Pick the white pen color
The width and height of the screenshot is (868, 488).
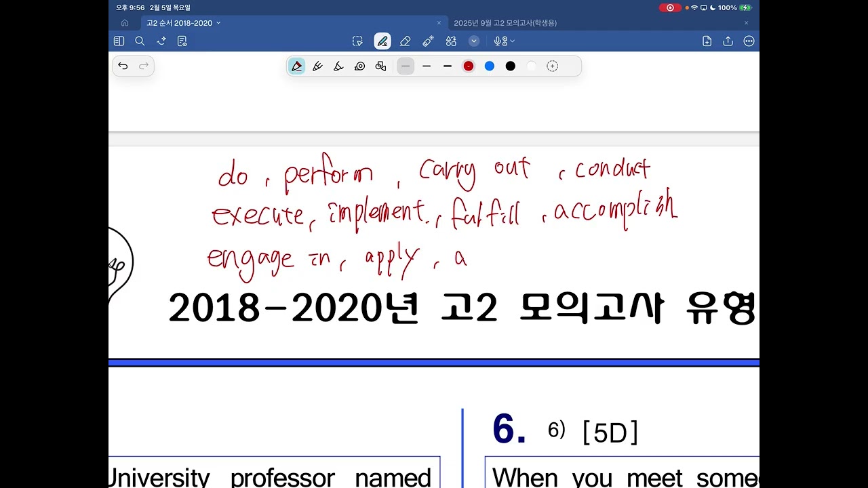pyautogui.click(x=531, y=66)
